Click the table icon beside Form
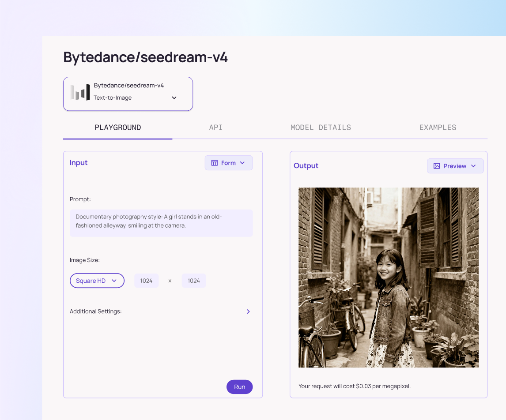506x420 pixels. [x=215, y=163]
